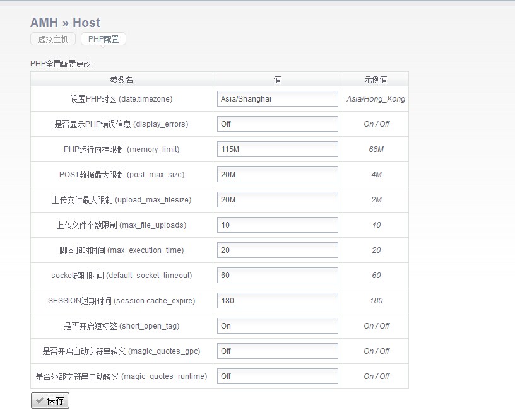Click the checkmark icon on save button
This screenshot has width=515, height=420.
coord(40,400)
